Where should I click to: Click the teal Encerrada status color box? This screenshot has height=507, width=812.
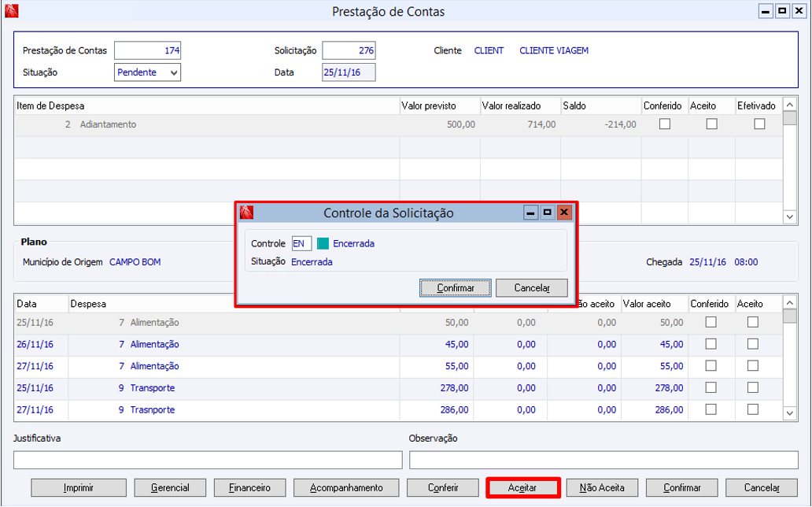click(x=323, y=243)
